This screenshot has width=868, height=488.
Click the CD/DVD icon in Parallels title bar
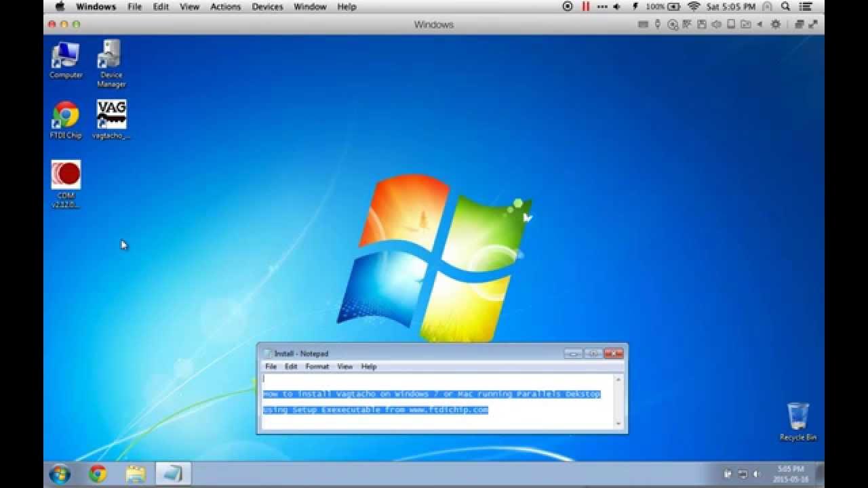point(673,24)
